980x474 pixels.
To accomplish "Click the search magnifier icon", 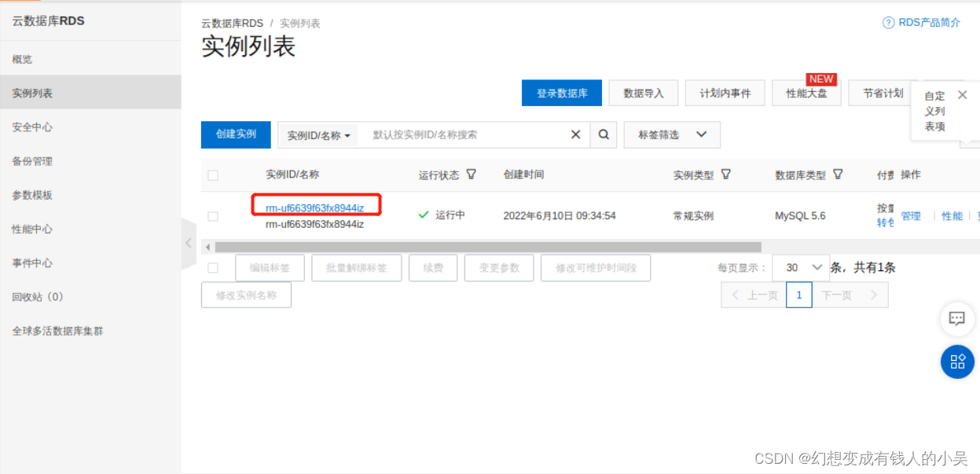I will (604, 134).
